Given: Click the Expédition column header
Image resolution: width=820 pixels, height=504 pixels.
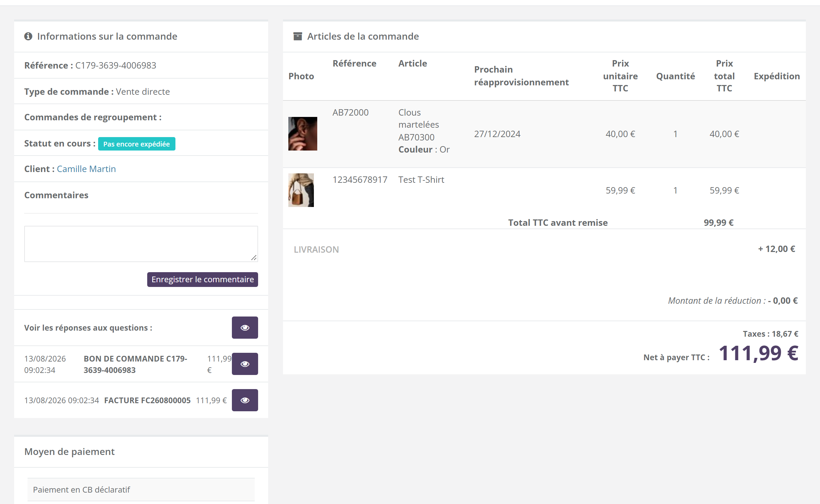Looking at the screenshot, I should point(777,76).
